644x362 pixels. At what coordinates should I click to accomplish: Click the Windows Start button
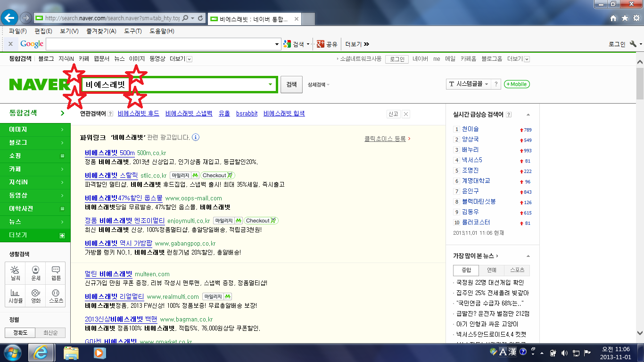coord(13,352)
